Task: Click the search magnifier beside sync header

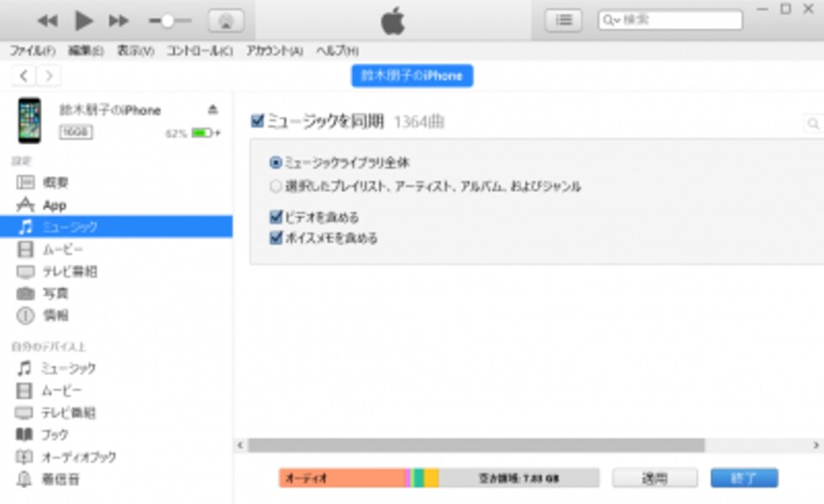Action: point(814,123)
